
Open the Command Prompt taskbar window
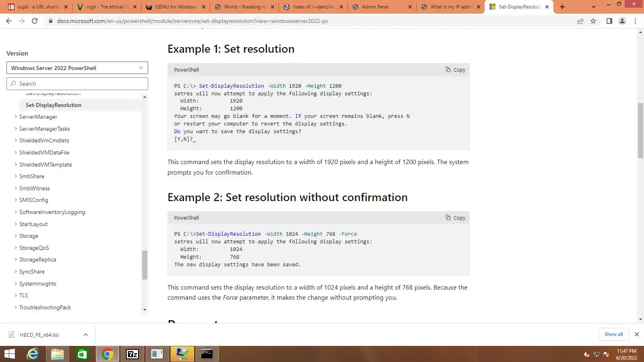tap(207, 354)
